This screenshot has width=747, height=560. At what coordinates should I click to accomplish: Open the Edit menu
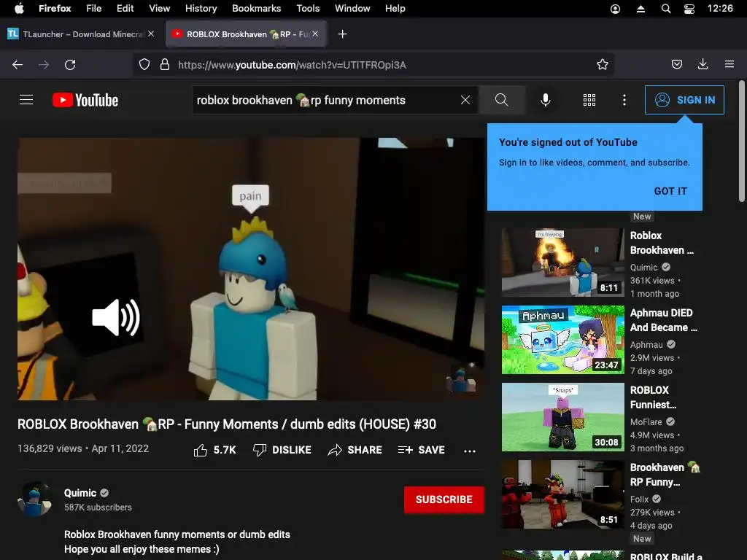pyautogui.click(x=125, y=9)
